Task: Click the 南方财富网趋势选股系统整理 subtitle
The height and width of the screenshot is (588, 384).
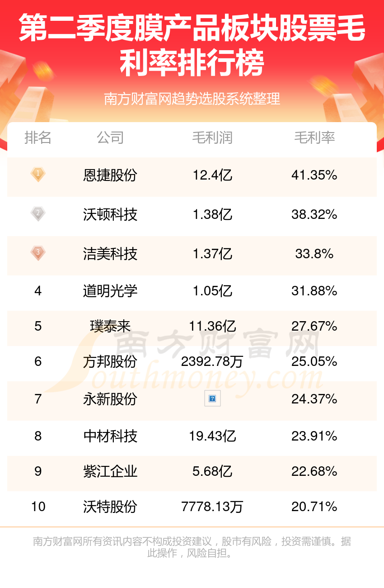Action: click(x=192, y=99)
